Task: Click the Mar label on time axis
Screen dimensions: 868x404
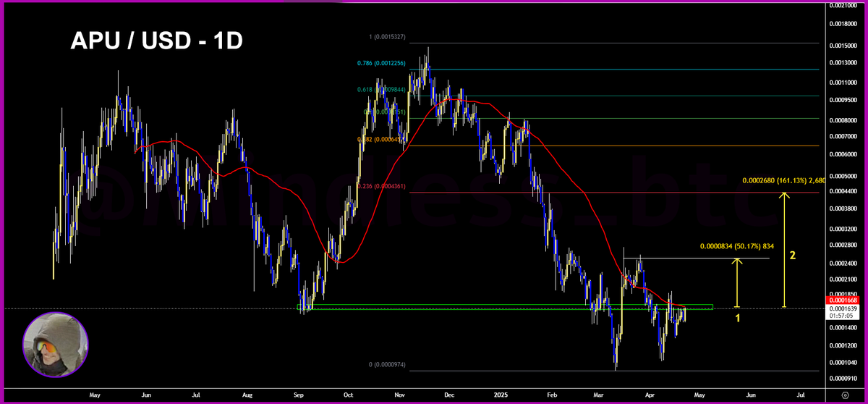Action: [x=600, y=396]
